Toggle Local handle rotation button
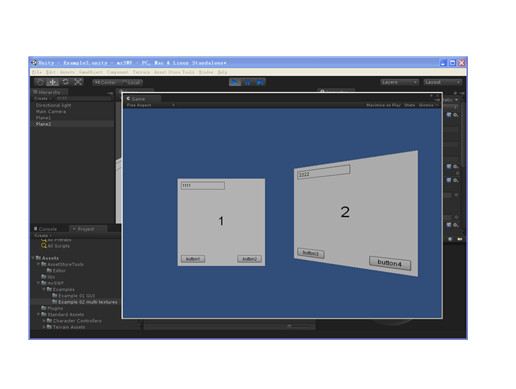516x389 pixels. pyautogui.click(x=131, y=82)
